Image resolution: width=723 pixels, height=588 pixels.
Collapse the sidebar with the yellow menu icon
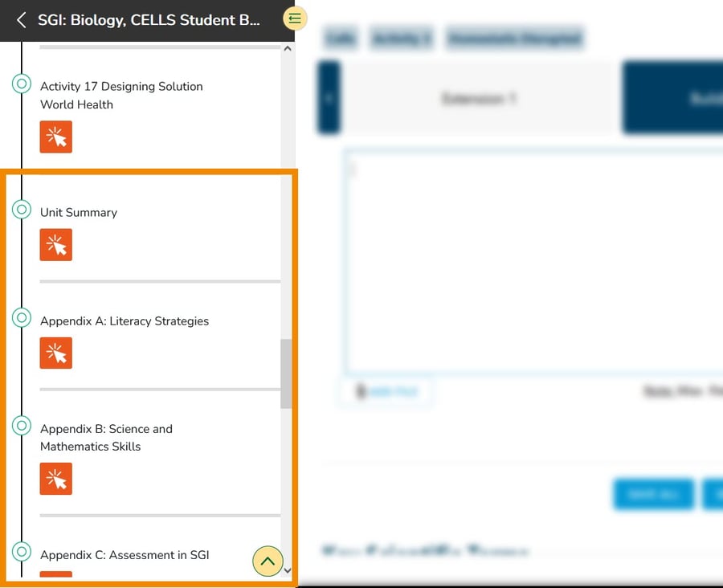click(x=296, y=18)
